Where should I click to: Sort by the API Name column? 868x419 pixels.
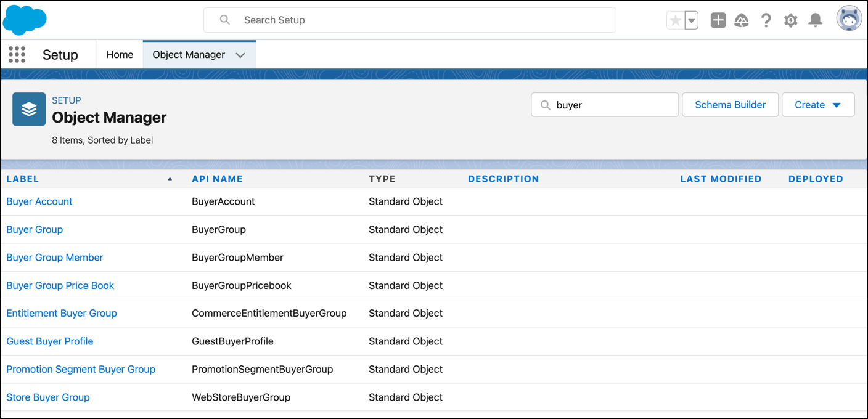(217, 179)
